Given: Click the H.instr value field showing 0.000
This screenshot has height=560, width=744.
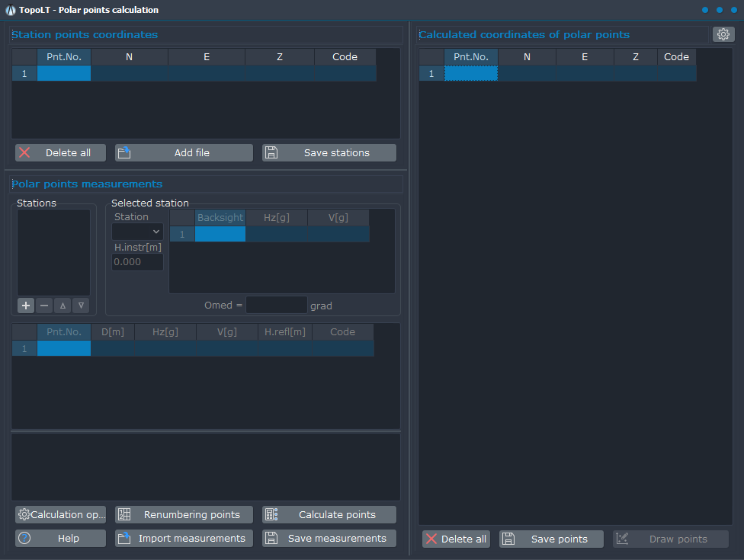Looking at the screenshot, I should (x=137, y=261).
